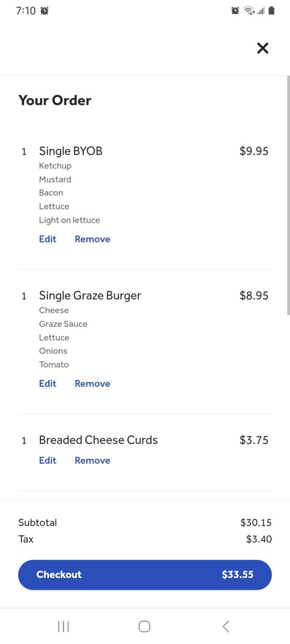Select the Single BYOB item name
This screenshot has height=644, width=290.
click(70, 151)
